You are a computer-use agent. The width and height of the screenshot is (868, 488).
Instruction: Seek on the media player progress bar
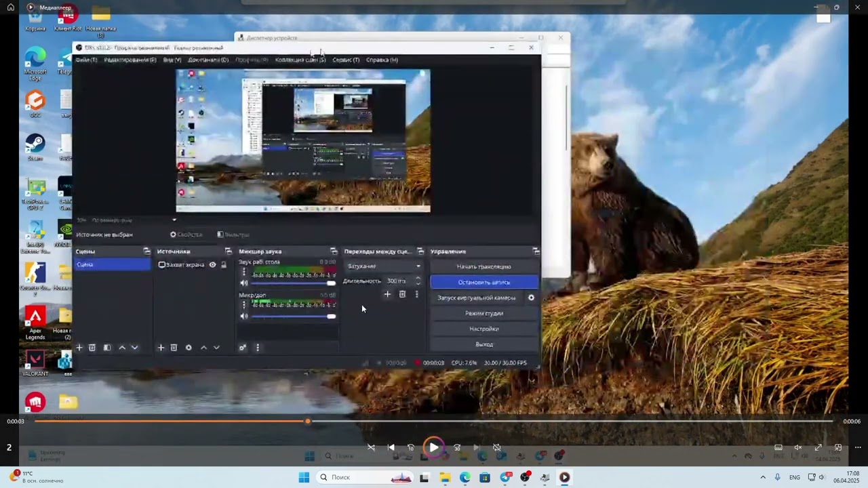click(433, 422)
